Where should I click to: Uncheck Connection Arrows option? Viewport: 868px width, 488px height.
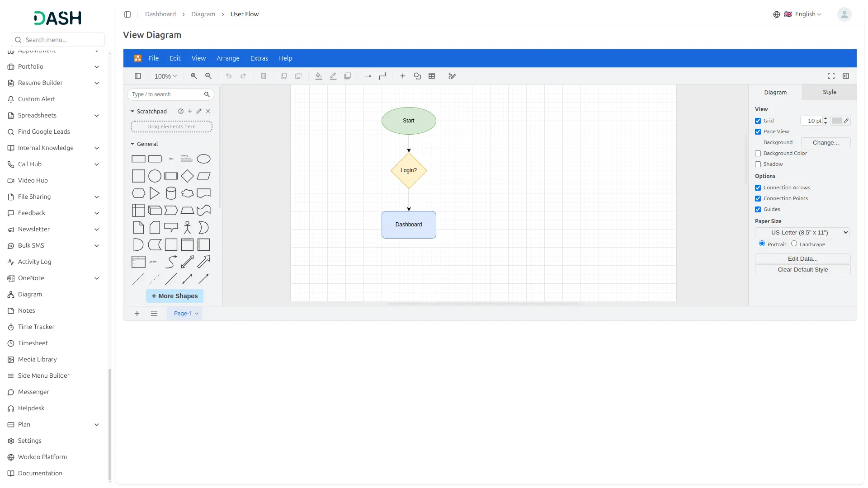click(x=758, y=188)
